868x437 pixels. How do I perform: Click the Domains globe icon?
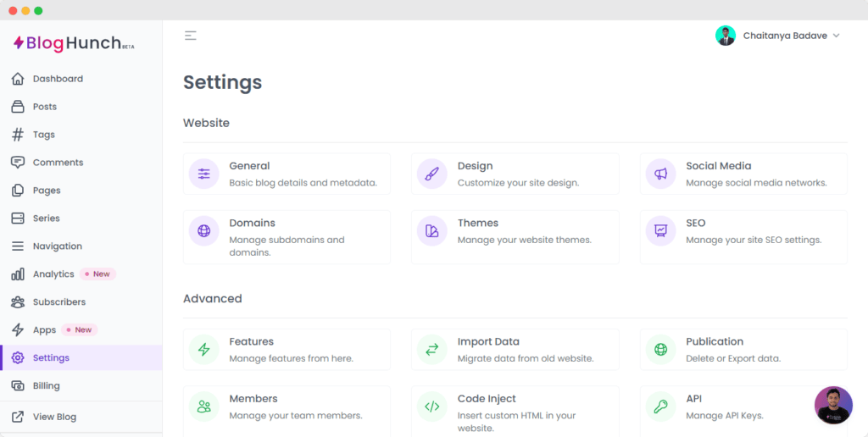203,230
